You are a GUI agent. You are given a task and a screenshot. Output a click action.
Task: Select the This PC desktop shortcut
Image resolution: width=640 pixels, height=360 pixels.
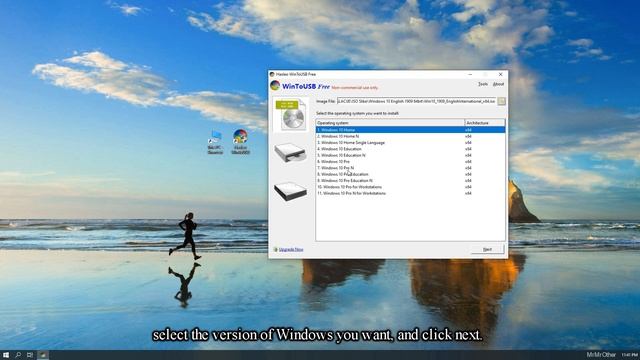[x=215, y=142]
